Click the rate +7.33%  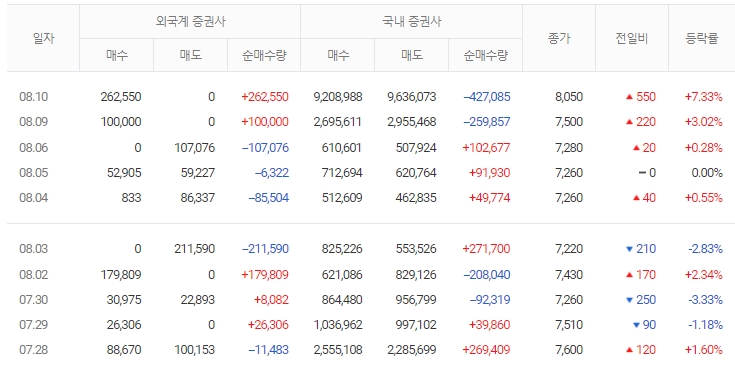[x=704, y=97]
